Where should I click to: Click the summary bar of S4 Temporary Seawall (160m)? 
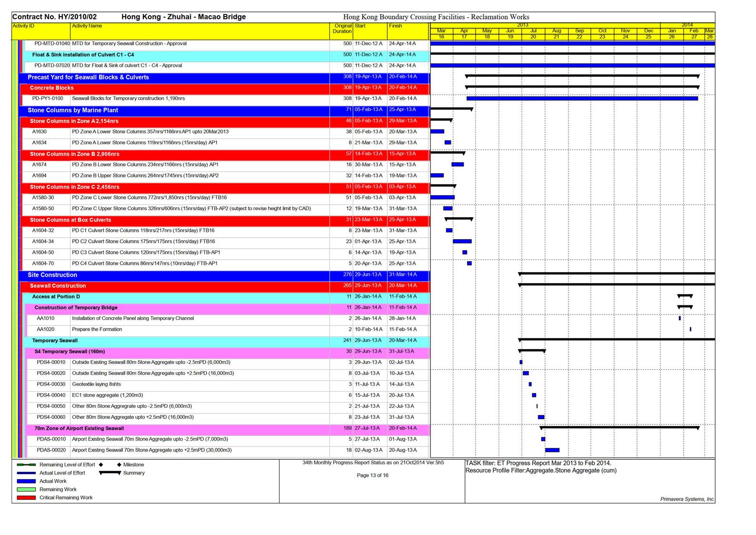(x=532, y=351)
